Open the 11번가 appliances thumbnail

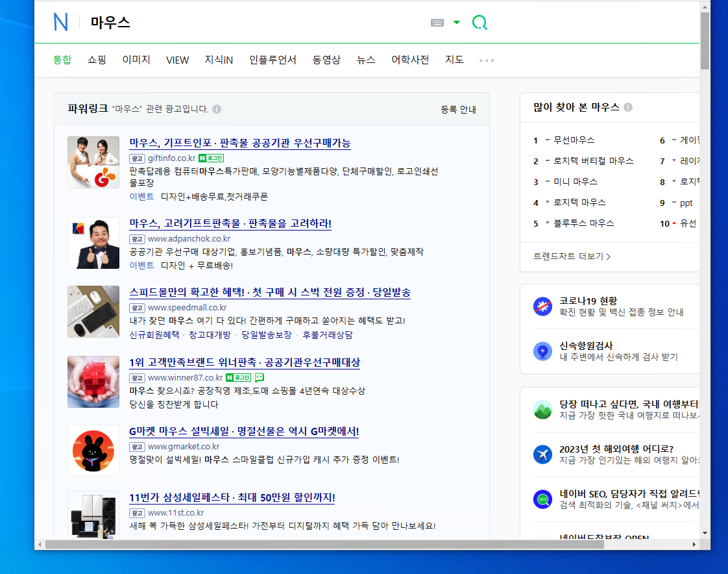(x=93, y=515)
